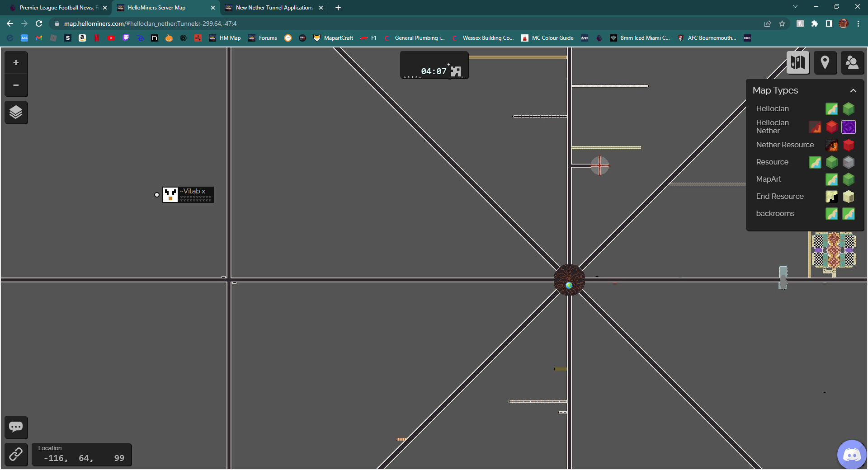Viewport: 868px width, 470px height.
Task: Switch to New Nether Tunnel Applications tab
Action: click(274, 8)
